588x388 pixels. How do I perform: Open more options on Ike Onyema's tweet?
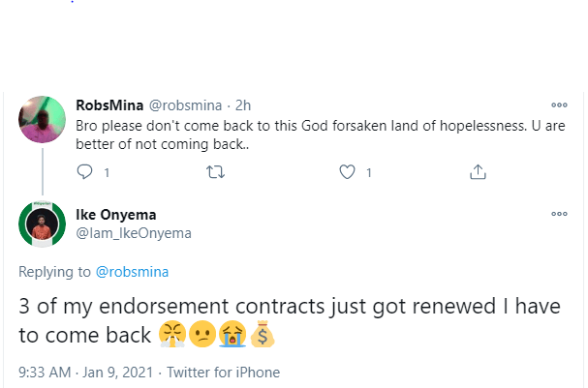(559, 214)
